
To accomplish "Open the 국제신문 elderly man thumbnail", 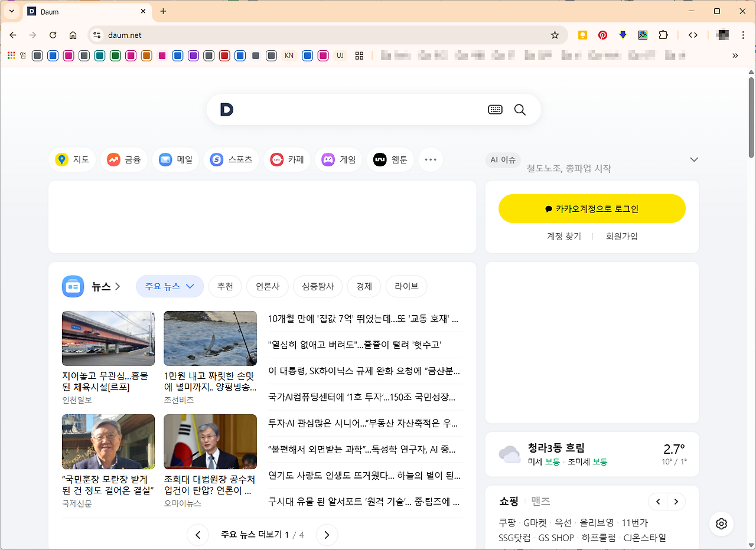I will coord(108,442).
